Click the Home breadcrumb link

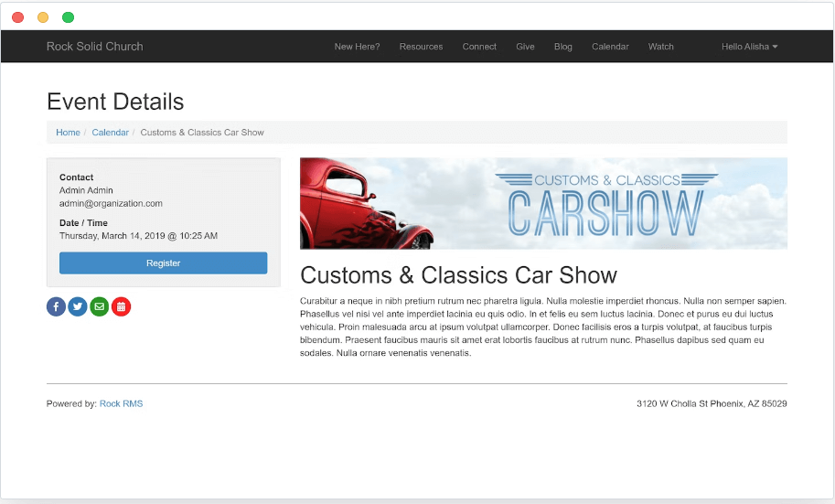tap(68, 133)
